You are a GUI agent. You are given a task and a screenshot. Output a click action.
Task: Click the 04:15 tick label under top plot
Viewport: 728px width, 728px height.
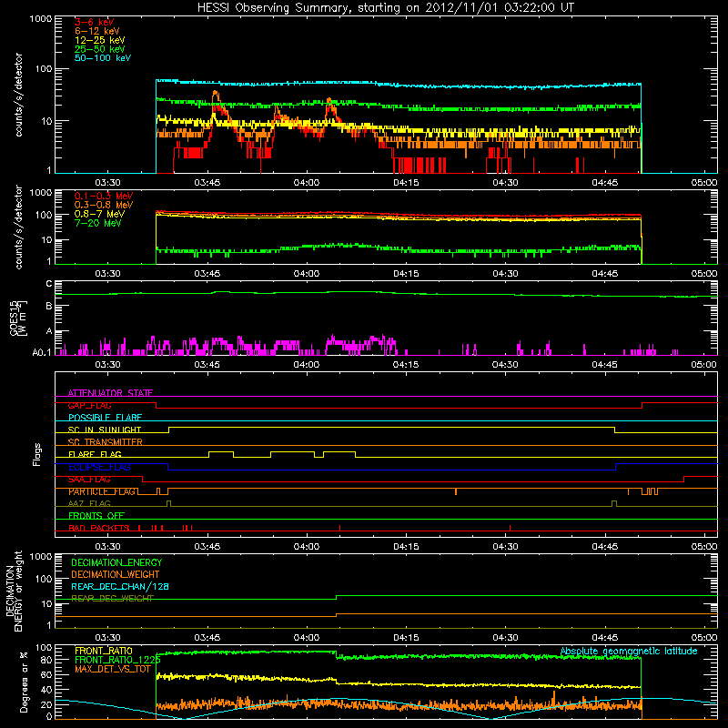(x=406, y=183)
